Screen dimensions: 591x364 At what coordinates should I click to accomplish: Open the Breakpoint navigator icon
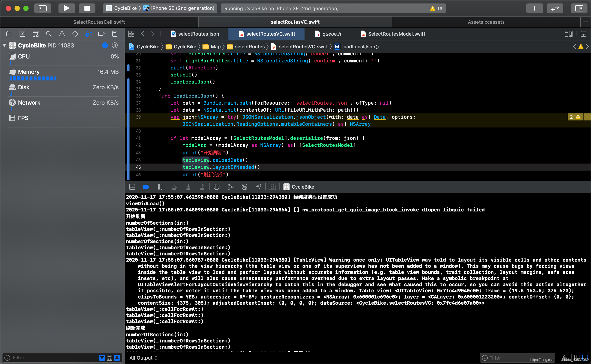coord(101,34)
